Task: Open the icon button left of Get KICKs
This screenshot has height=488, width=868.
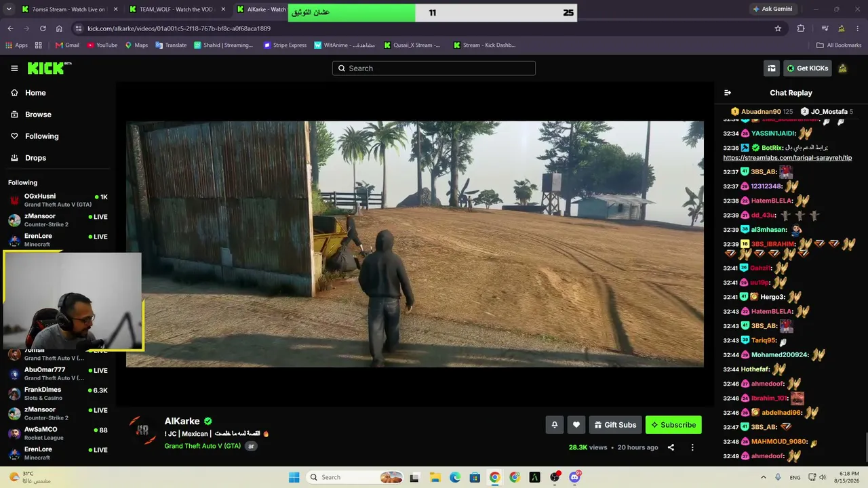Action: [x=772, y=68]
